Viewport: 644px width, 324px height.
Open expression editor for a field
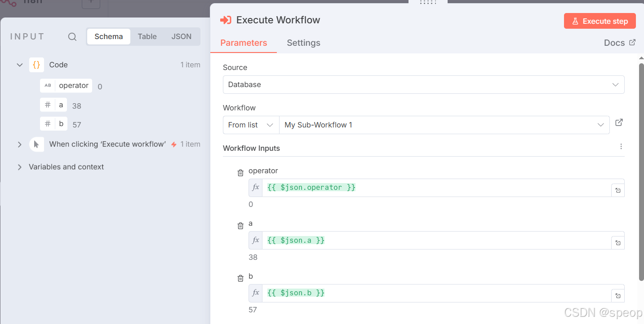(618, 243)
